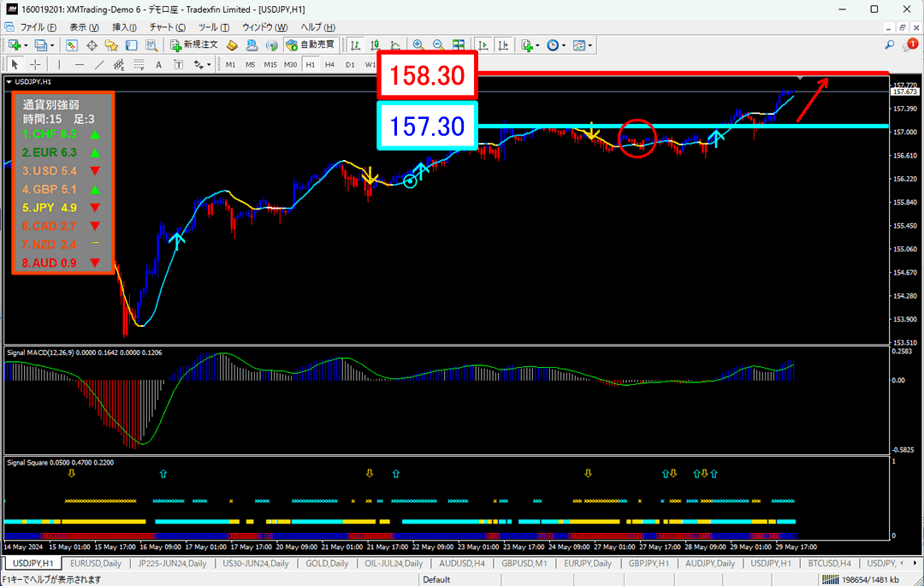Click the 新規注文 new order button

[x=194, y=44]
